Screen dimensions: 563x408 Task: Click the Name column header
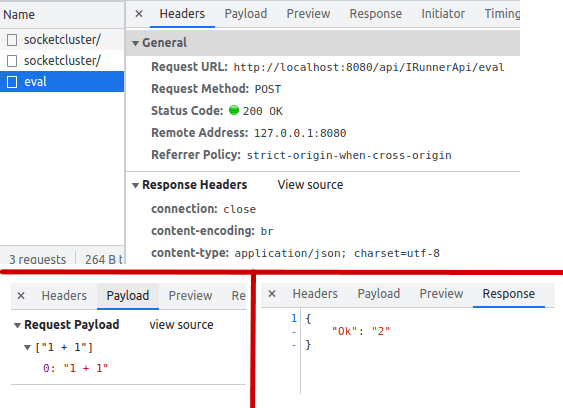[x=19, y=15]
